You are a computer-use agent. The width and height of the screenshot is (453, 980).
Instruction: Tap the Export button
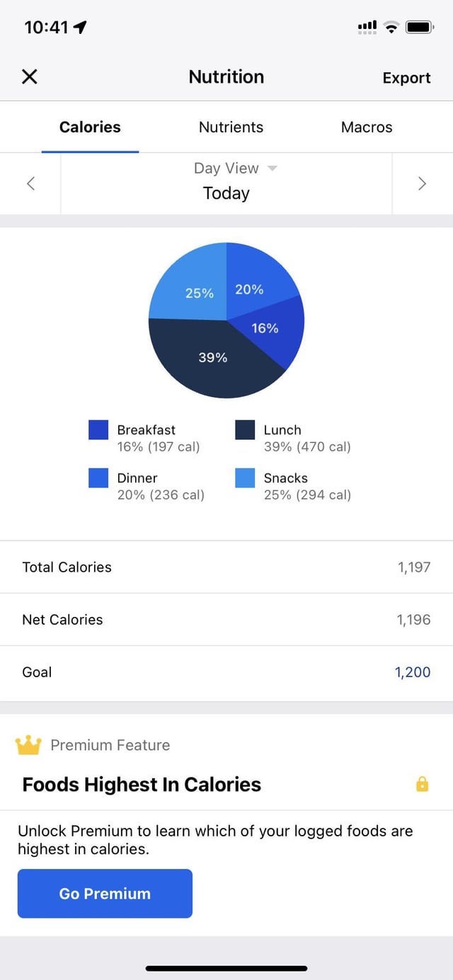tap(406, 78)
